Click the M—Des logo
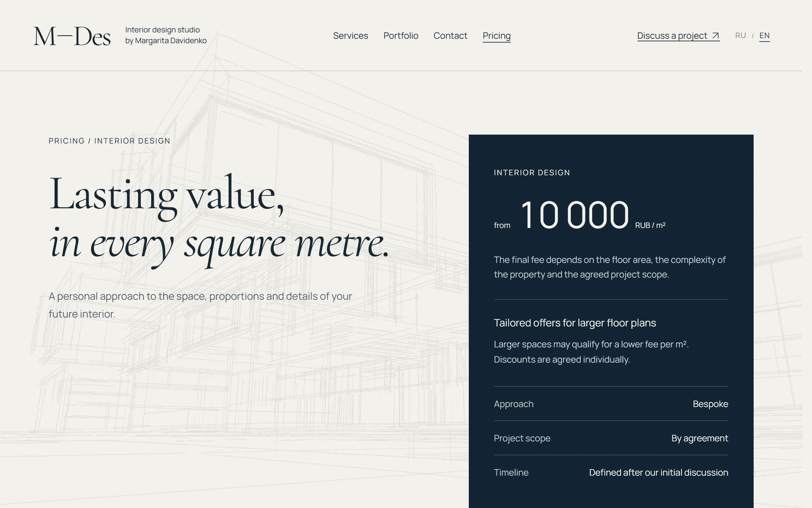Viewport: 812px width, 508px height. (72, 36)
